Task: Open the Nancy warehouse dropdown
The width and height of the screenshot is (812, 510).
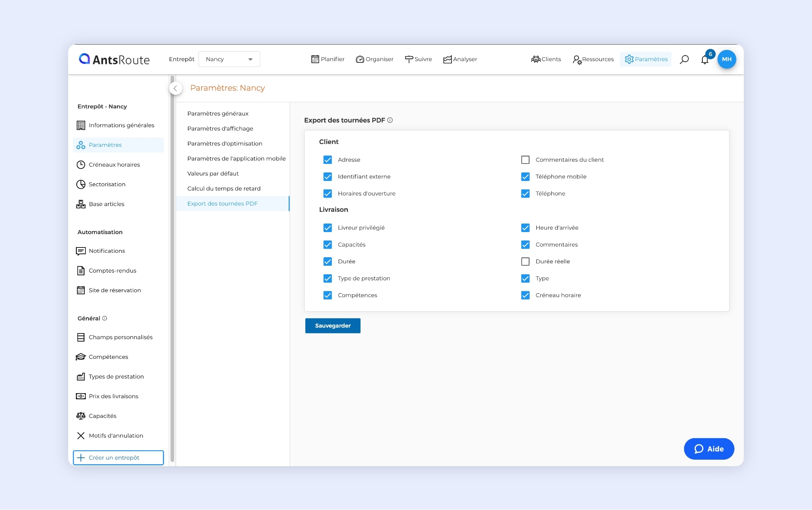Action: pyautogui.click(x=229, y=59)
